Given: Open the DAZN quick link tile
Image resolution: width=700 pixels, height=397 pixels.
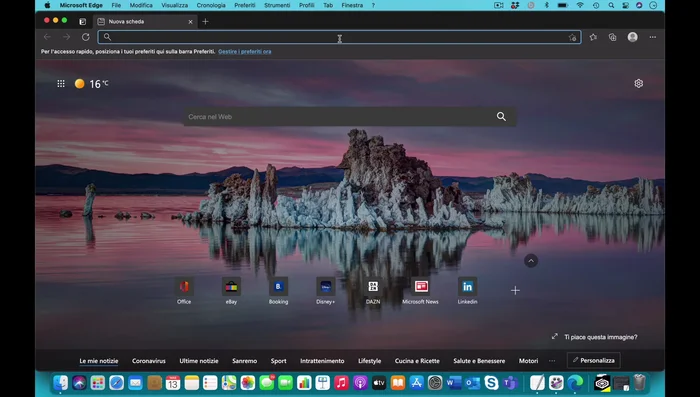Looking at the screenshot, I should coord(373,291).
